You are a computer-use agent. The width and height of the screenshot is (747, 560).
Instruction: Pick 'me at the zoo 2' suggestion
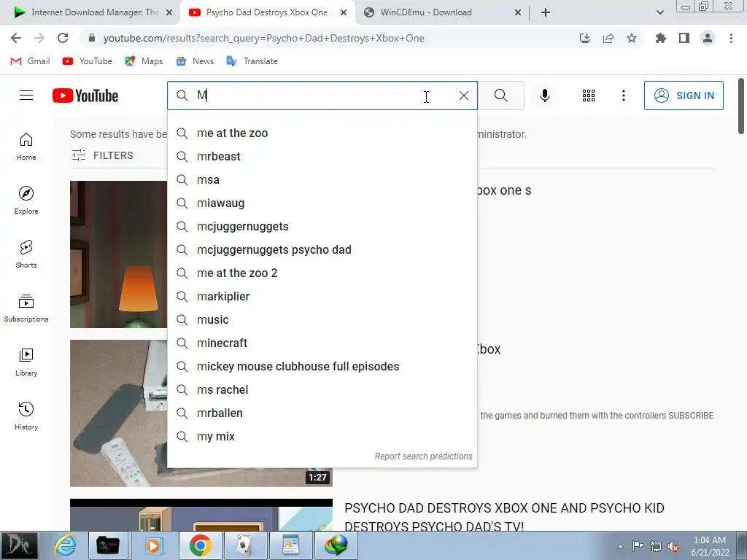322,273
